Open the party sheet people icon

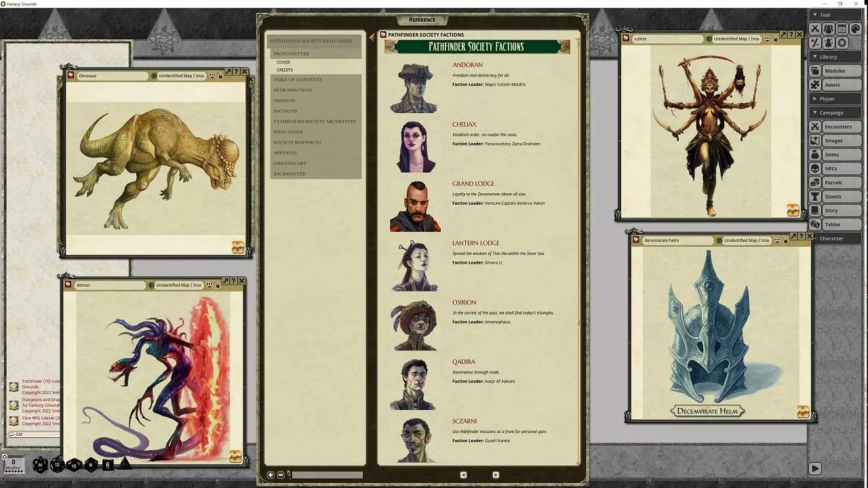pyautogui.click(x=829, y=28)
